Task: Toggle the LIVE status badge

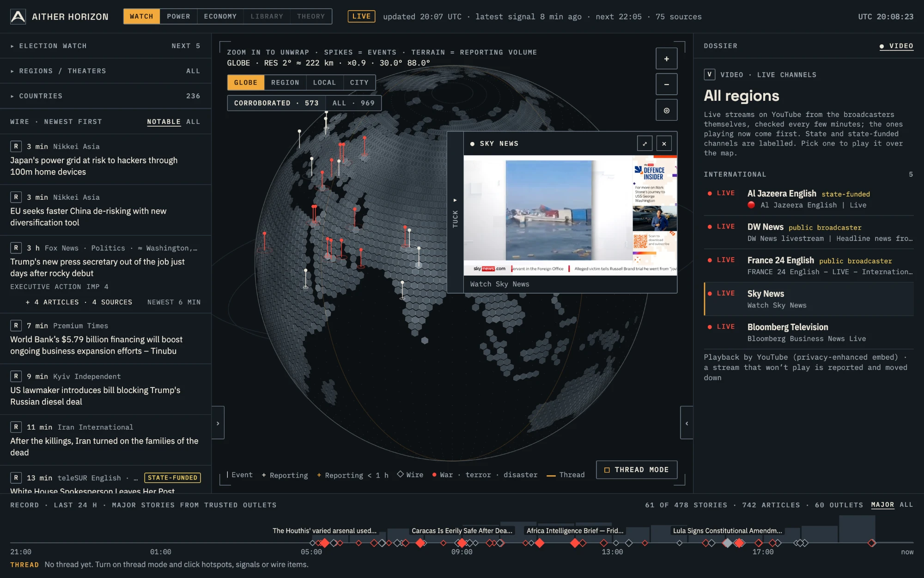Action: (361, 17)
